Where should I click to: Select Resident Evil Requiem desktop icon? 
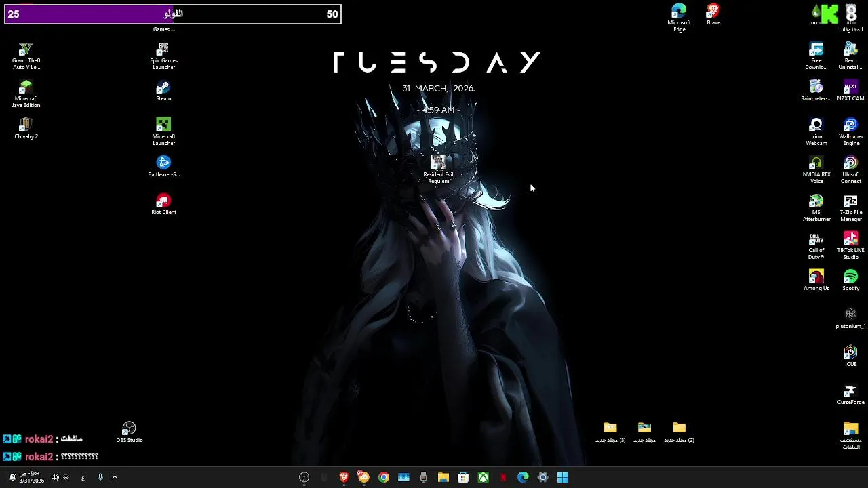[x=438, y=169]
